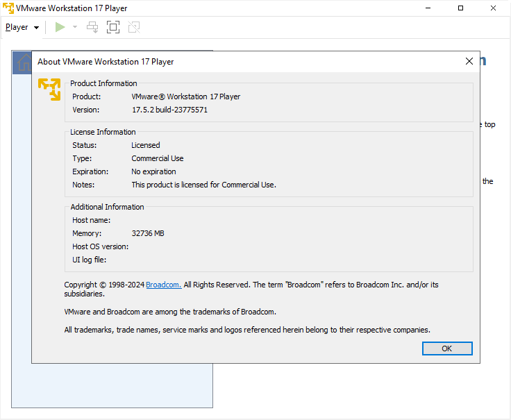Click the 'Host name:' label
Screen dimensions: 511x420
coord(91,220)
